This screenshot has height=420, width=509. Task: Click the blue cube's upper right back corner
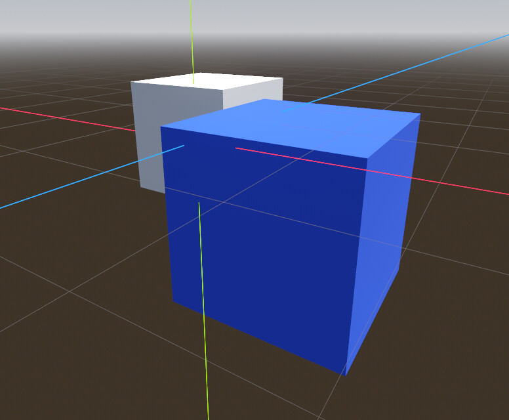pyautogui.click(x=420, y=114)
